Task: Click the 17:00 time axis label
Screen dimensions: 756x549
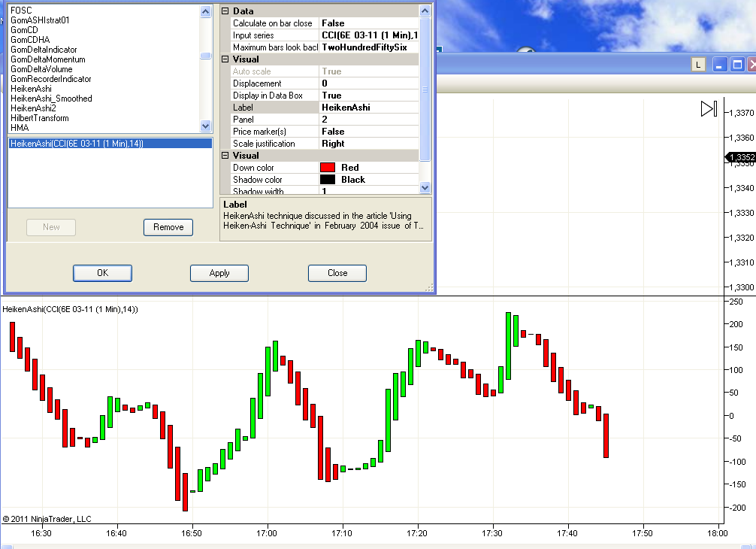Action: coord(267,533)
